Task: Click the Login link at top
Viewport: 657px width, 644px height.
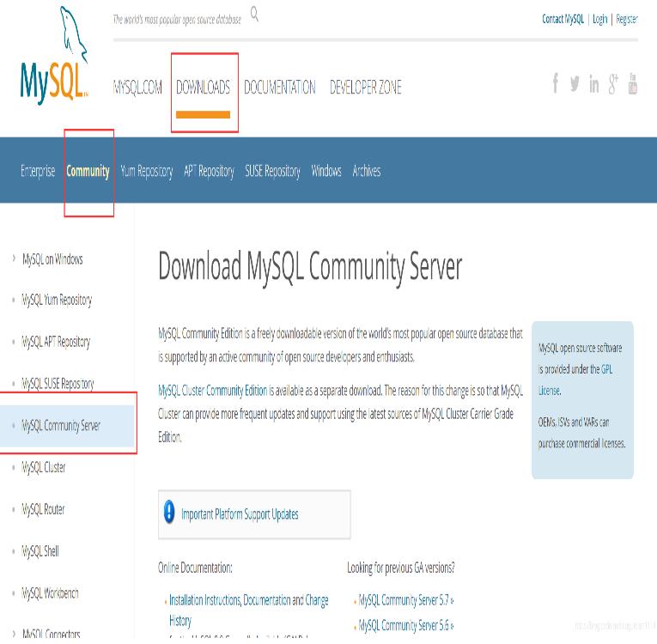Action: 599,19
